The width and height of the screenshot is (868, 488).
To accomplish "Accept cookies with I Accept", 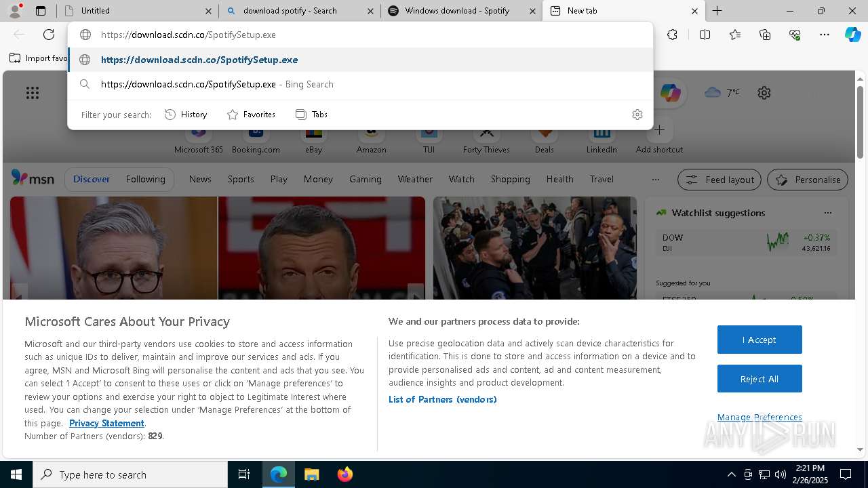I will (x=759, y=340).
